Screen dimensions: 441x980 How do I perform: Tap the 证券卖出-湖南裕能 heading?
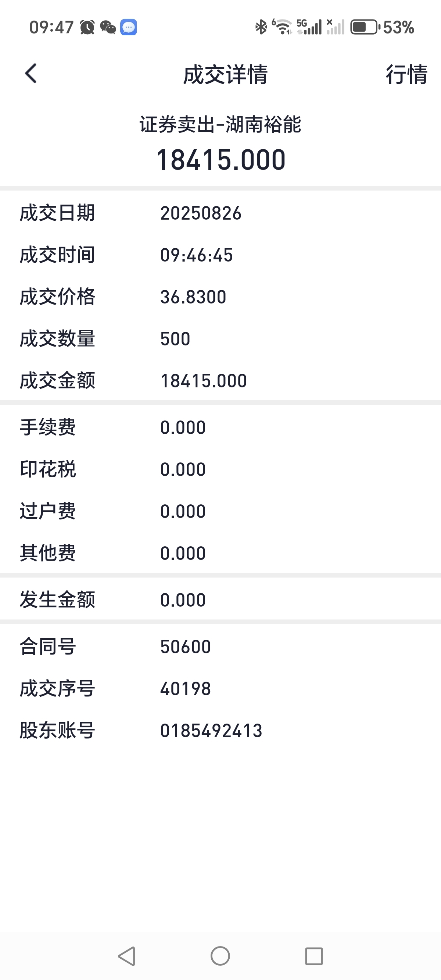[220, 124]
